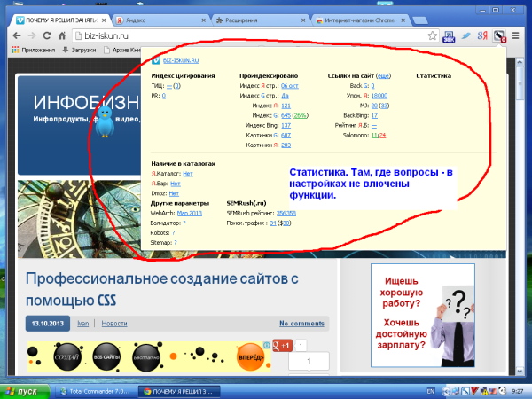Click the site favicon in the RDS popup
This screenshot has width=532, height=399.
(x=156, y=60)
